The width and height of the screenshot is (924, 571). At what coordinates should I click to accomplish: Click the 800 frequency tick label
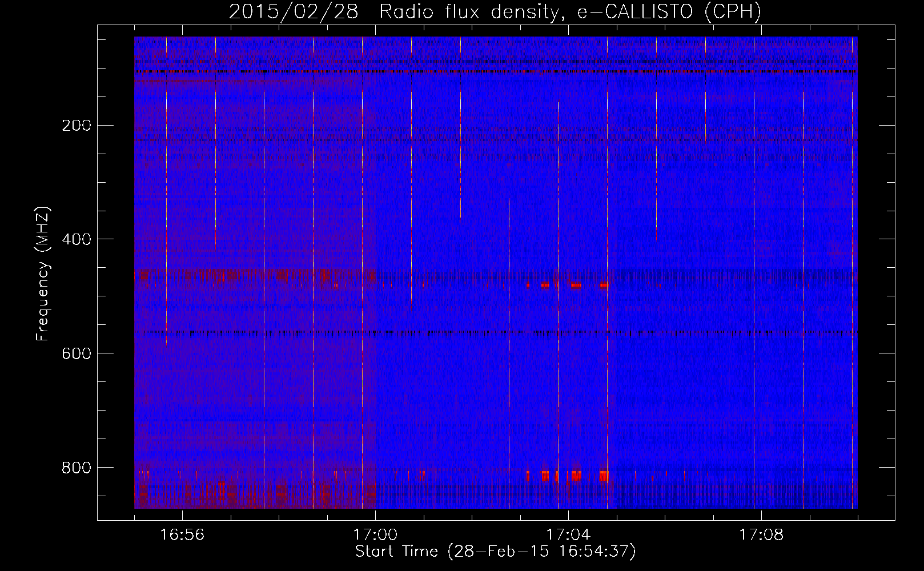[76, 468]
